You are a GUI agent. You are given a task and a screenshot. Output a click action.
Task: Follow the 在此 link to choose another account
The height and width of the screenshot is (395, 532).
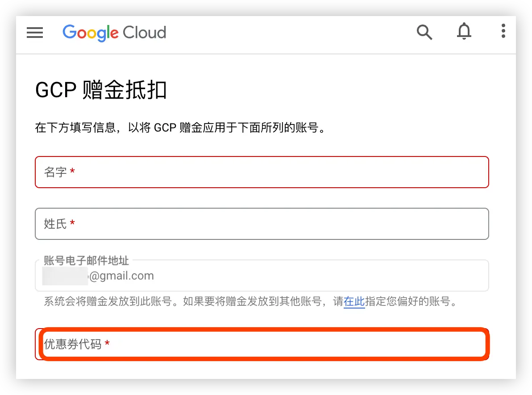pyautogui.click(x=354, y=301)
